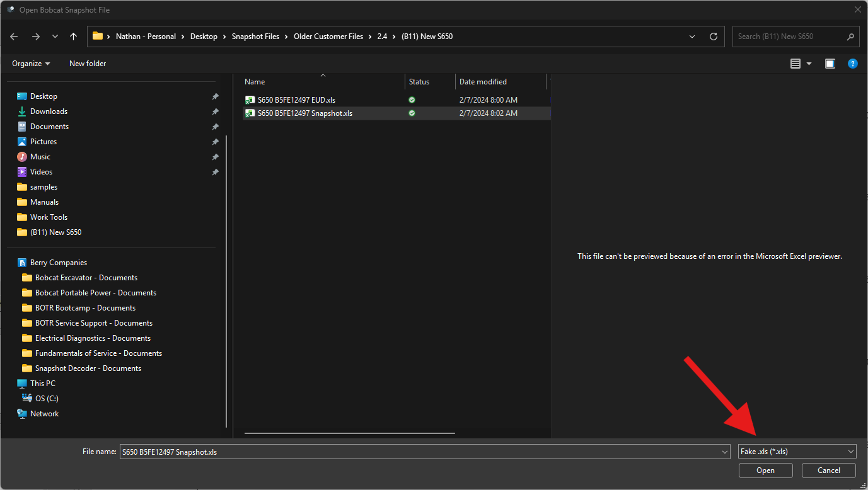Open Desktop in the navigation pane
868x490 pixels.
tap(43, 96)
